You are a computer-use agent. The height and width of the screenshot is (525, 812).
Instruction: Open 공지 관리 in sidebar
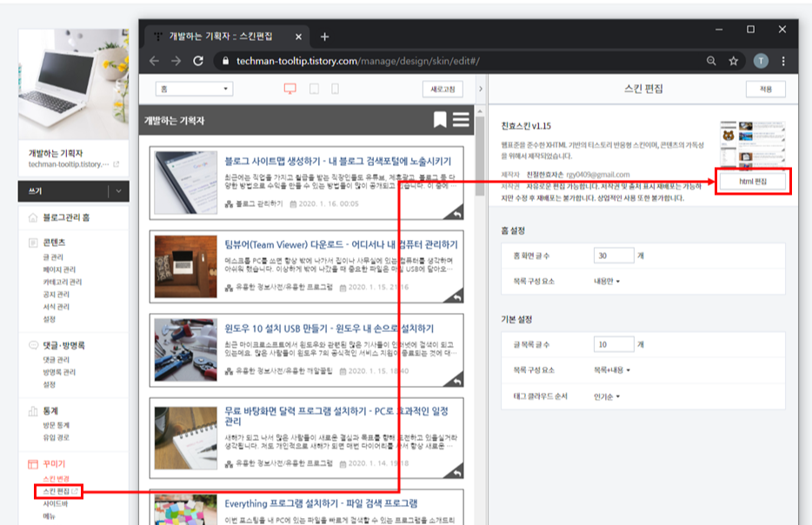pos(56,295)
